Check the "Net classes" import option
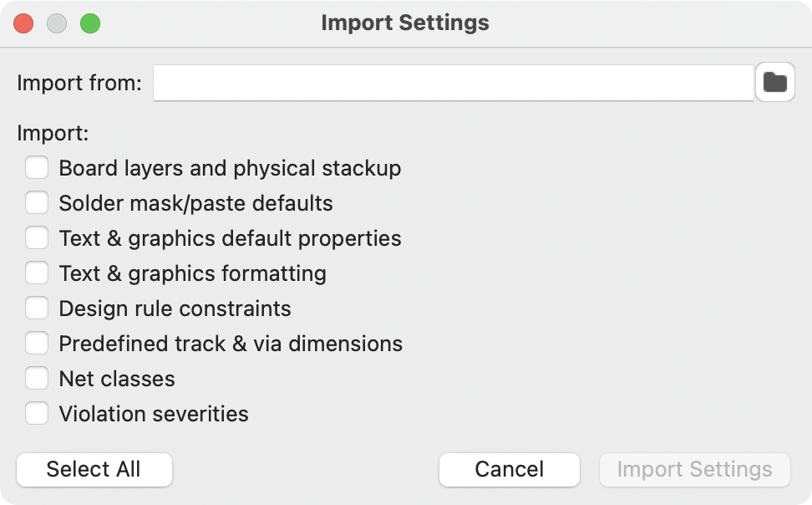Viewport: 812px width, 505px height. (37, 378)
